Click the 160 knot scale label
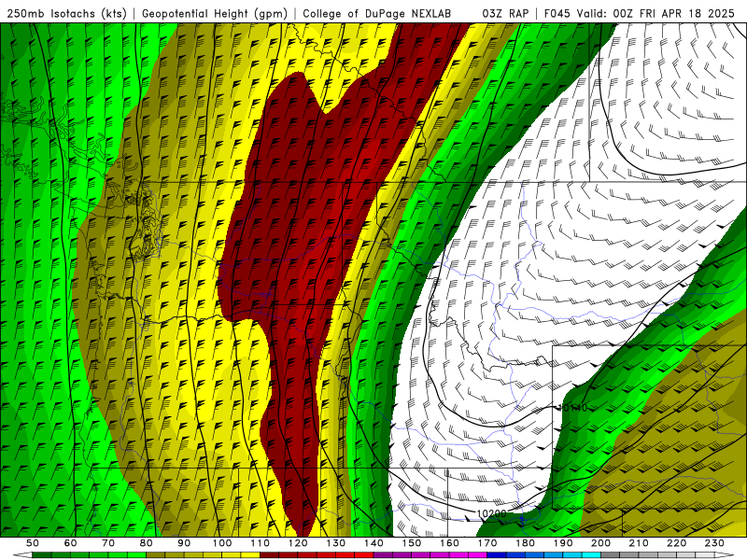This screenshot has width=747, height=560. 449,543
